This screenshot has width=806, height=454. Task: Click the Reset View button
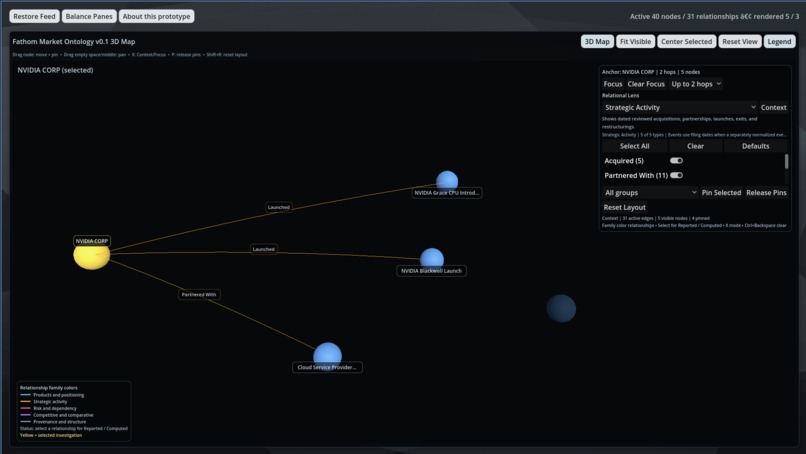(x=740, y=42)
